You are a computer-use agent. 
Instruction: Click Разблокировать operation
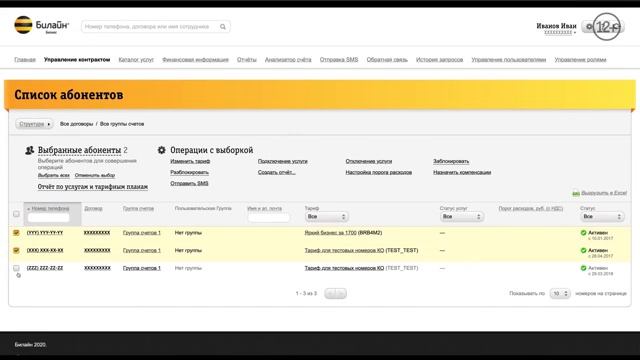click(189, 172)
